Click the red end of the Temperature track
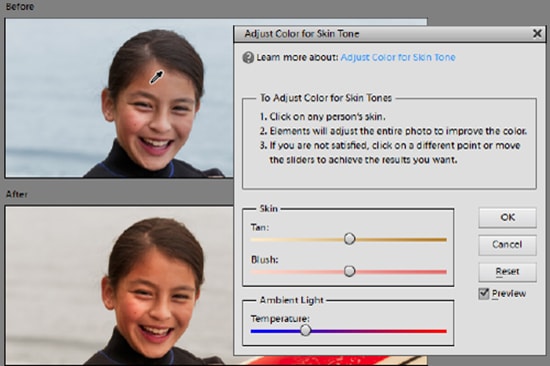Screen dimensions: 550x366 [x=442, y=331]
